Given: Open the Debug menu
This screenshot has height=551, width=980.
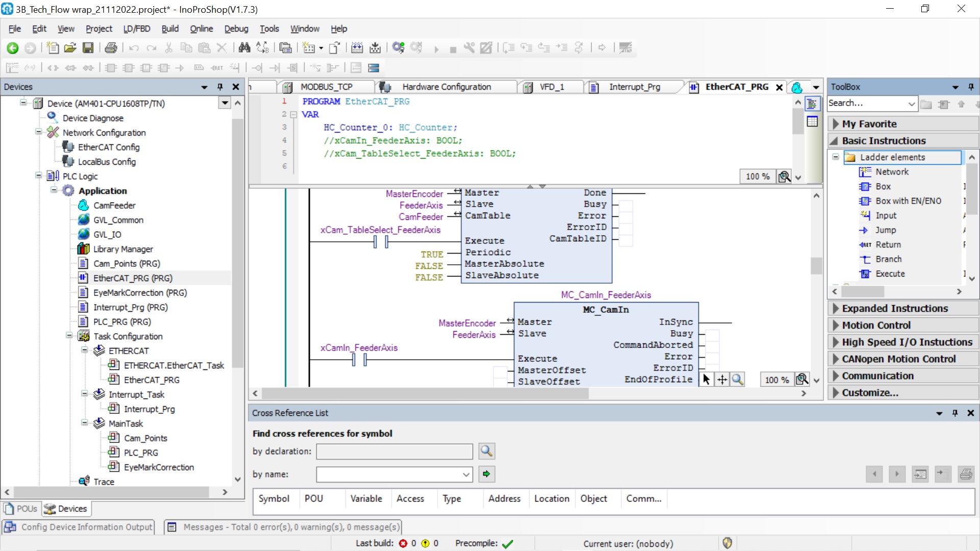Looking at the screenshot, I should [236, 29].
